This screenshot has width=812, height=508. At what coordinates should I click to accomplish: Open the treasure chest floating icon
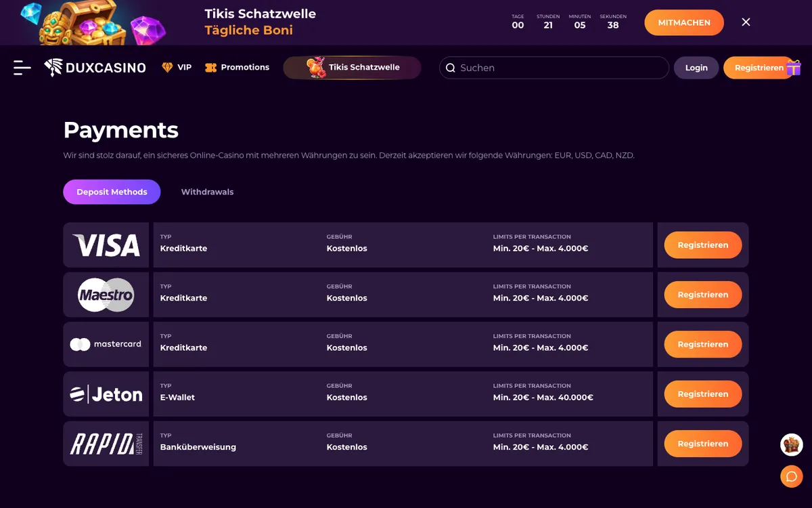(x=792, y=445)
